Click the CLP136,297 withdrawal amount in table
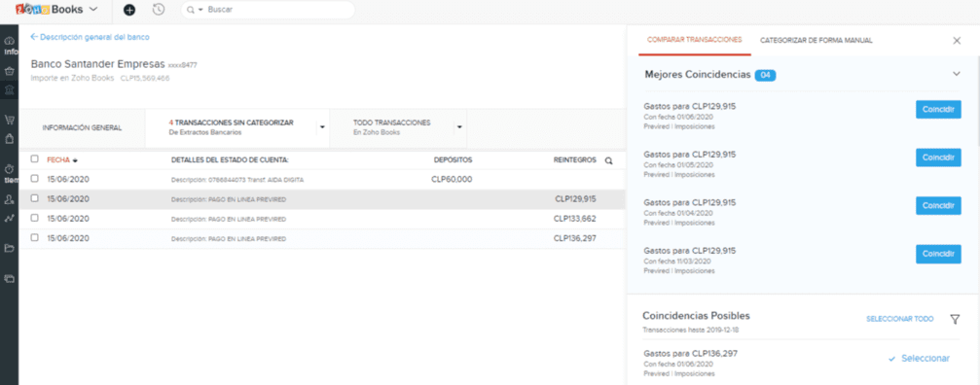The height and width of the screenshot is (385, 980). click(x=575, y=238)
